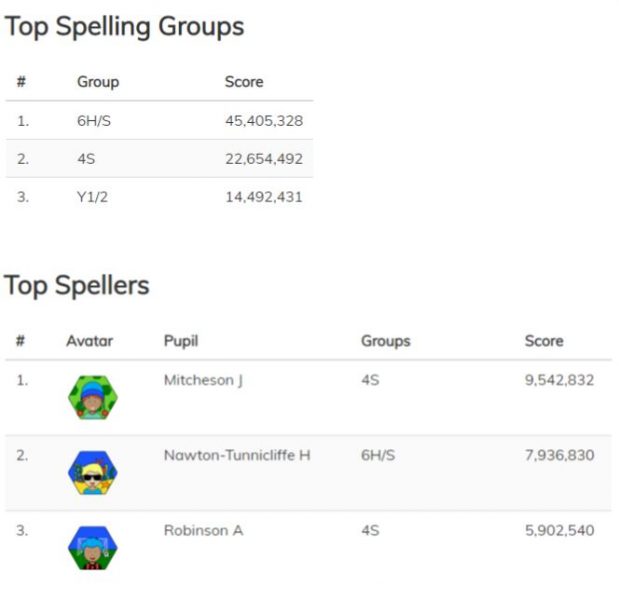The image size is (619, 600).
Task: Select pupil name Robinson A
Action: 203,530
